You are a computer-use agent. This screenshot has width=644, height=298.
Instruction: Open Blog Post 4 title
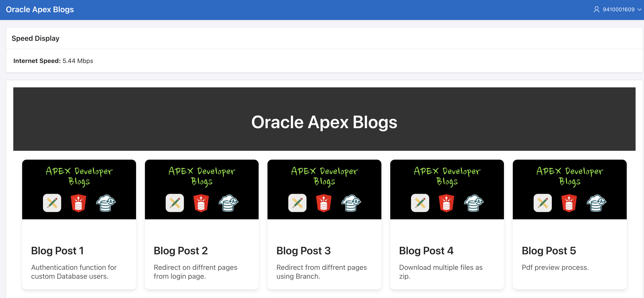click(x=426, y=251)
